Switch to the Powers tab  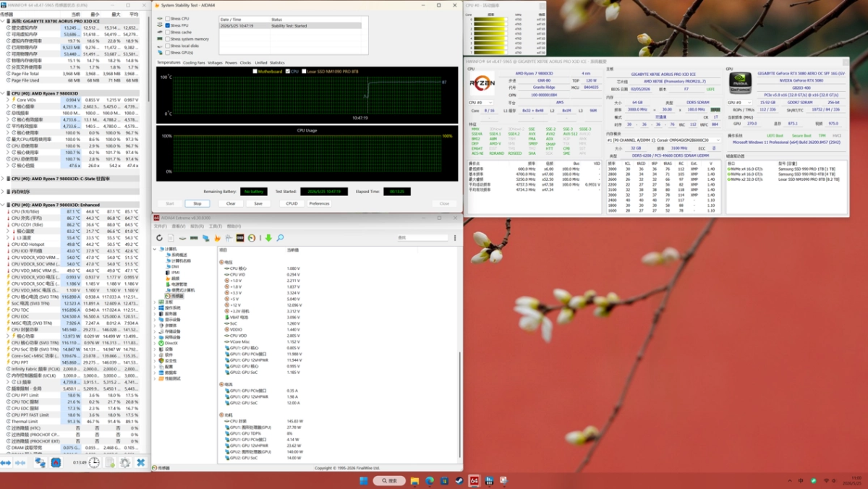(x=231, y=63)
